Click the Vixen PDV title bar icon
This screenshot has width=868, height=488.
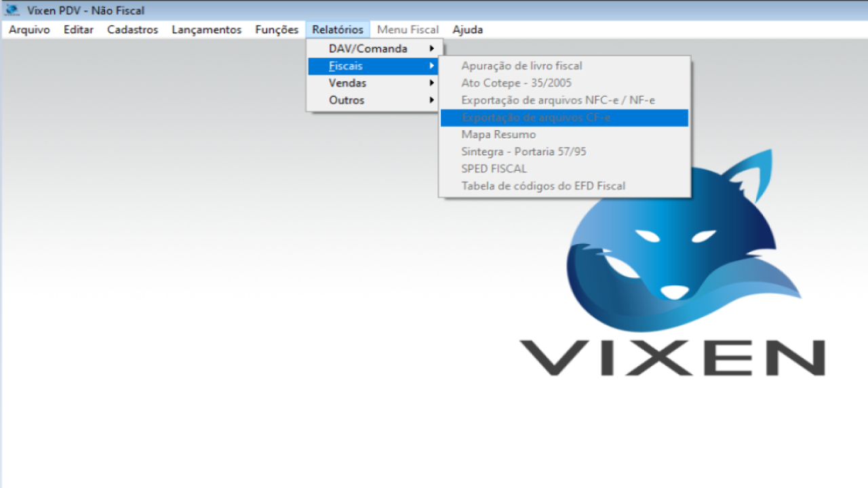click(x=12, y=11)
